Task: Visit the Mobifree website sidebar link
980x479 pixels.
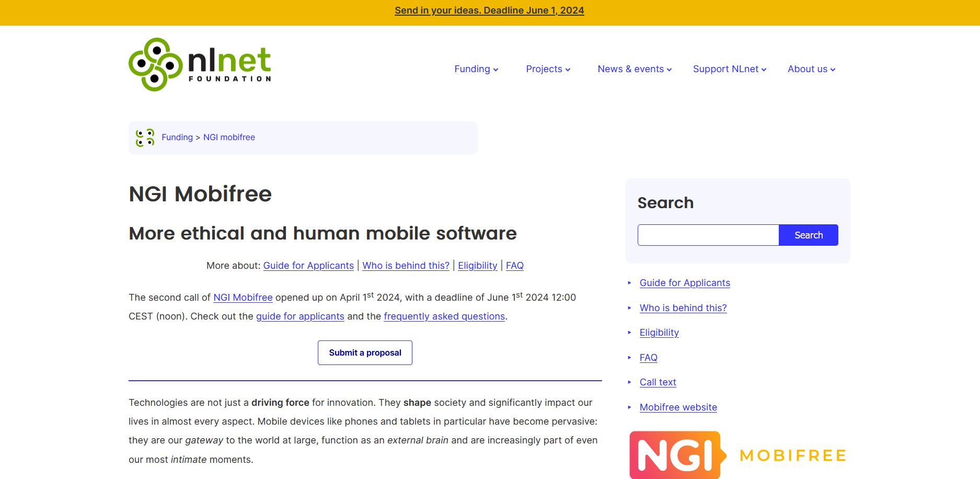Action: point(678,407)
